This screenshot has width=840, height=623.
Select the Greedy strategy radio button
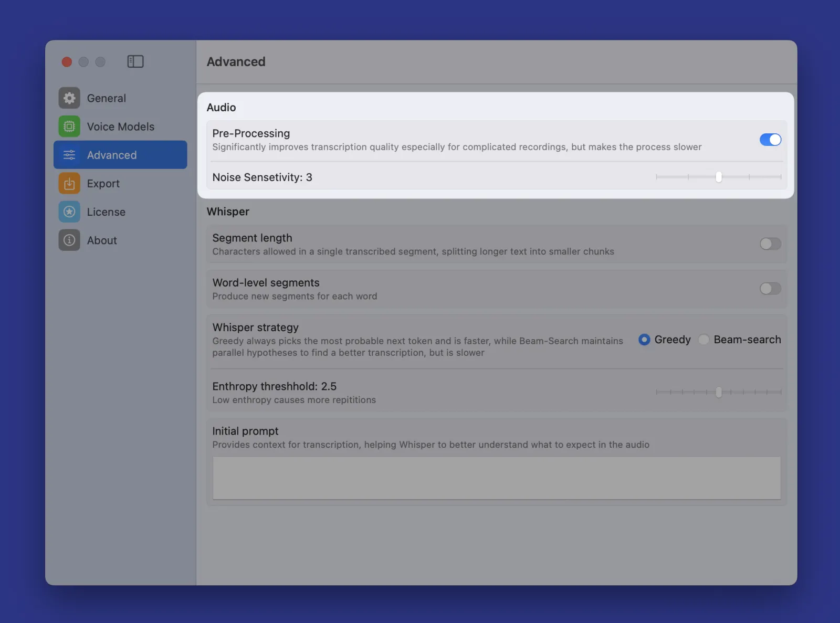[x=644, y=340]
